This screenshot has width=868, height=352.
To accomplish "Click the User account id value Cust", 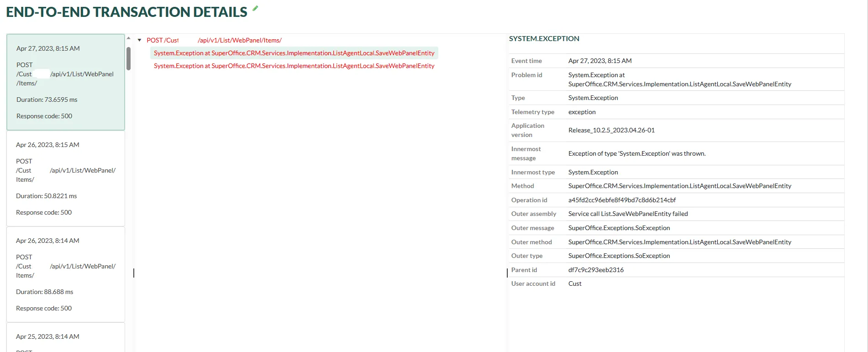I will pos(575,284).
